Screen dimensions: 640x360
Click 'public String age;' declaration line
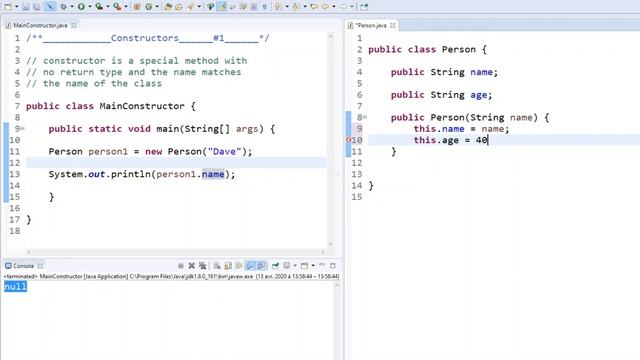[441, 95]
